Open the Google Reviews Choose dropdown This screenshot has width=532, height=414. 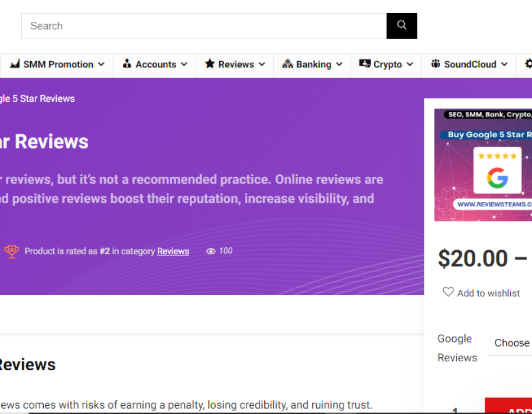click(512, 343)
